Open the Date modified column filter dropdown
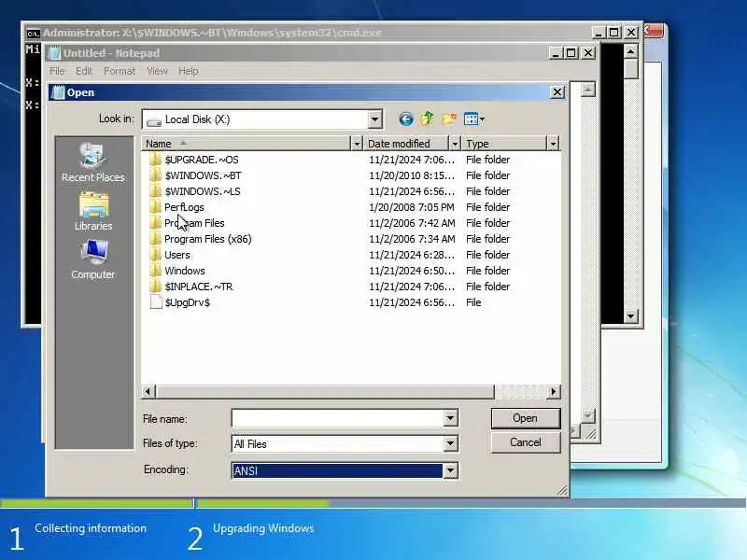747x560 pixels. click(455, 144)
